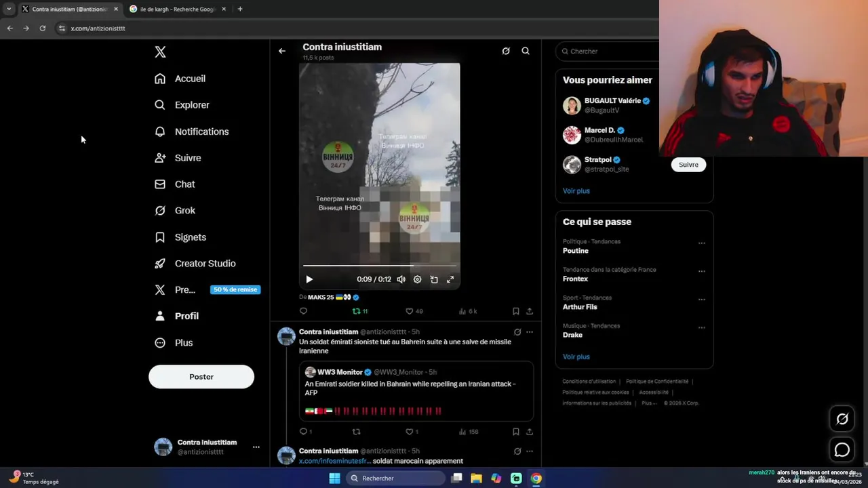Repost the Emirati soldier post
868x488 pixels.
click(x=356, y=432)
